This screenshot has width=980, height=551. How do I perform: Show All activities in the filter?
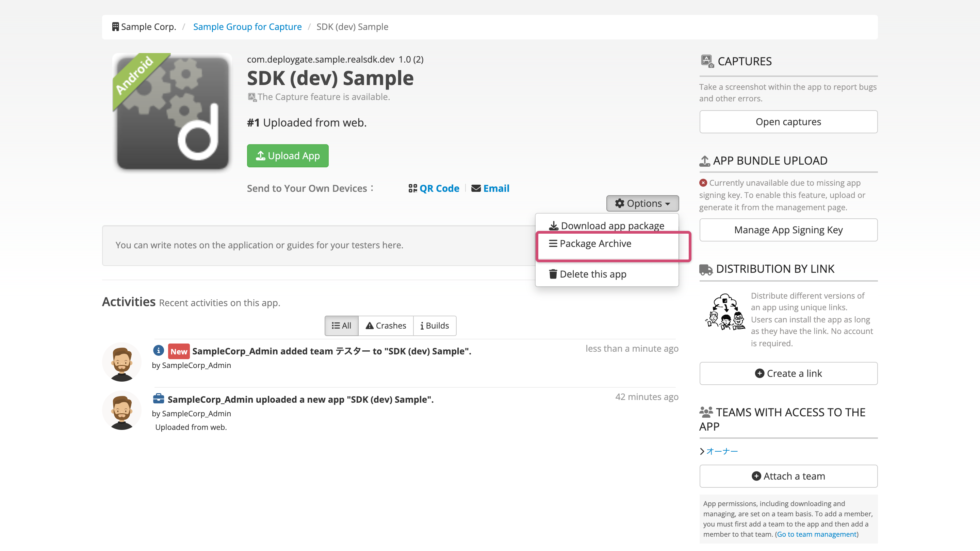(341, 325)
